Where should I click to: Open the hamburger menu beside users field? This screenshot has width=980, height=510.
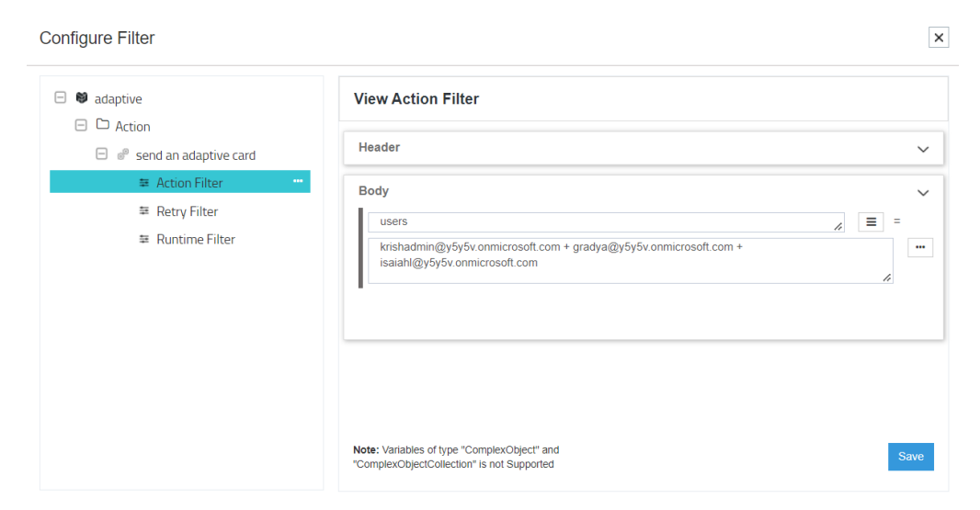[871, 221]
